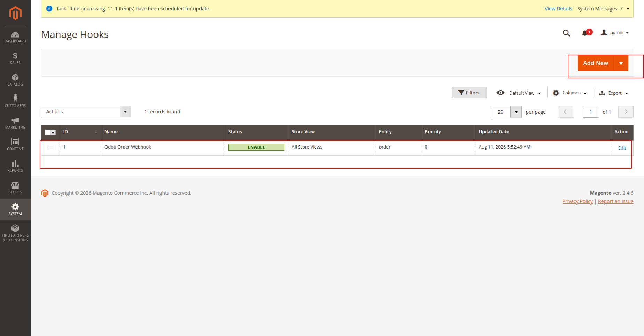The width and height of the screenshot is (644, 336).
Task: Click the info icon in the message bar
Action: point(49,9)
